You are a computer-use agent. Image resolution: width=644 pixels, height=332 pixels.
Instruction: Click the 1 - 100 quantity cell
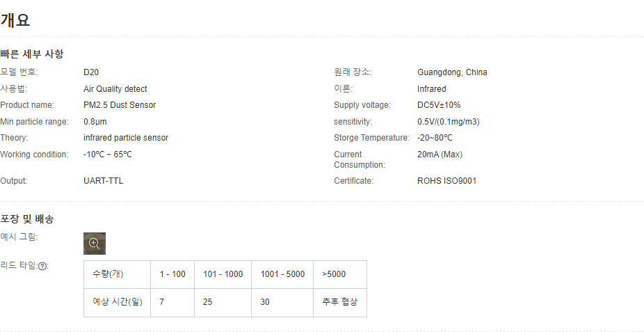[172, 274]
